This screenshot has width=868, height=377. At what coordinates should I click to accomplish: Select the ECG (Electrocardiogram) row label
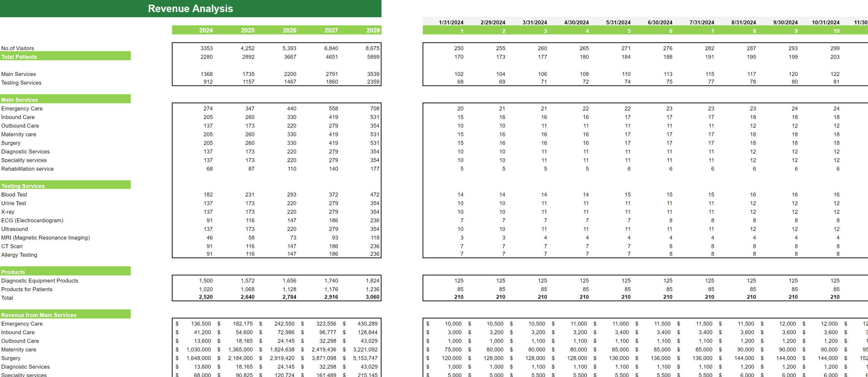tap(32, 221)
